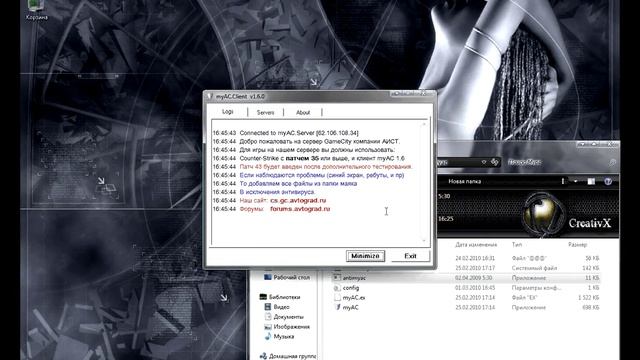Image resolution: width=640 pixels, height=360 pixels.
Task: Click the 142 КБ size cell
Action: click(x=591, y=268)
